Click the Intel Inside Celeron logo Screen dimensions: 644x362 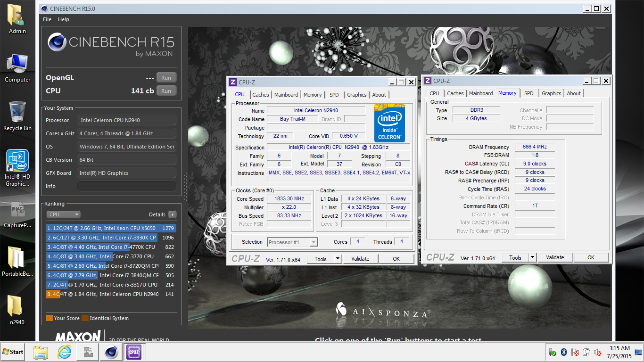(389, 123)
